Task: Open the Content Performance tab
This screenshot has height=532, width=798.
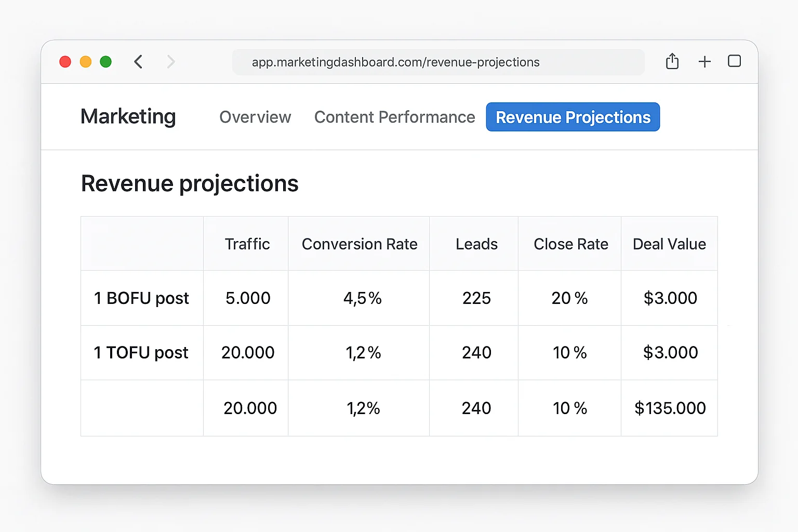Action: point(394,117)
